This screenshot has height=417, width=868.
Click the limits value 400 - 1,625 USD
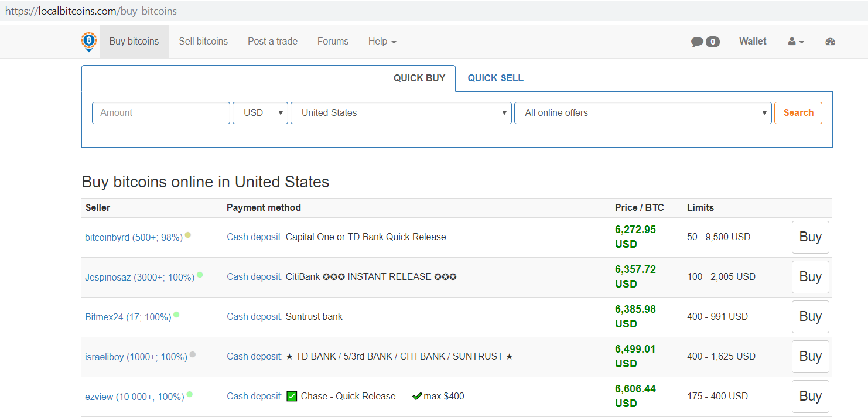click(x=721, y=357)
